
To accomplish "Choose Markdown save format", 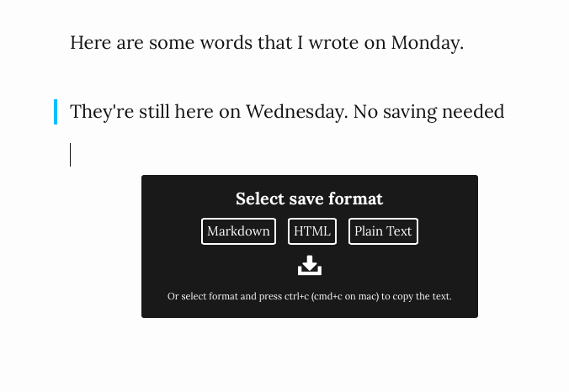I will (x=238, y=231).
